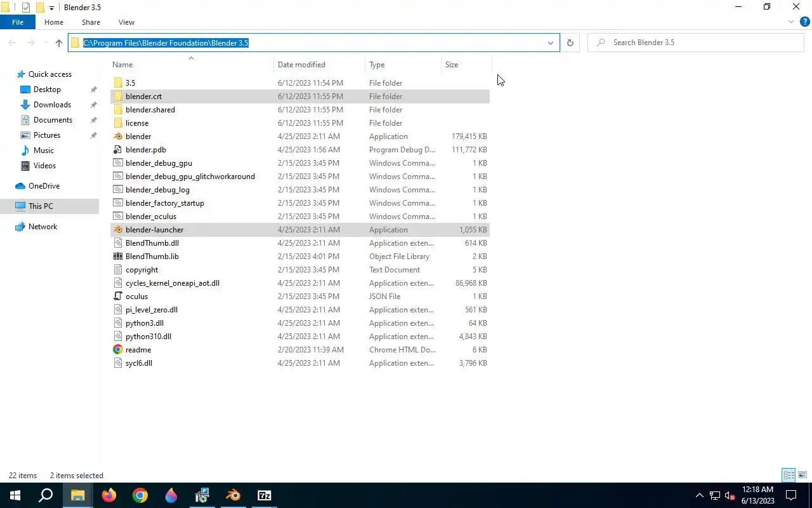Select the BlendThumb.dll file name

click(152, 243)
